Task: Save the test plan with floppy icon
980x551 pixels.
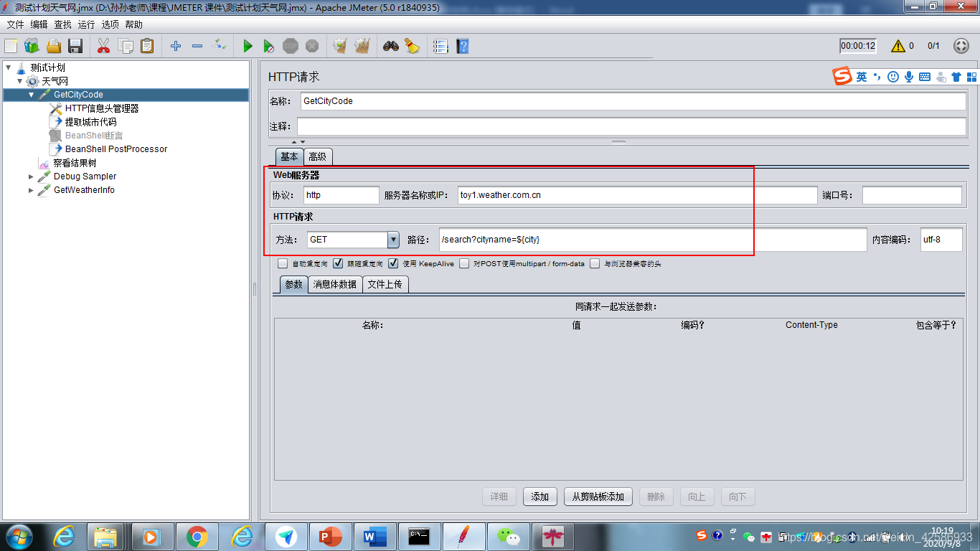Action: [75, 46]
